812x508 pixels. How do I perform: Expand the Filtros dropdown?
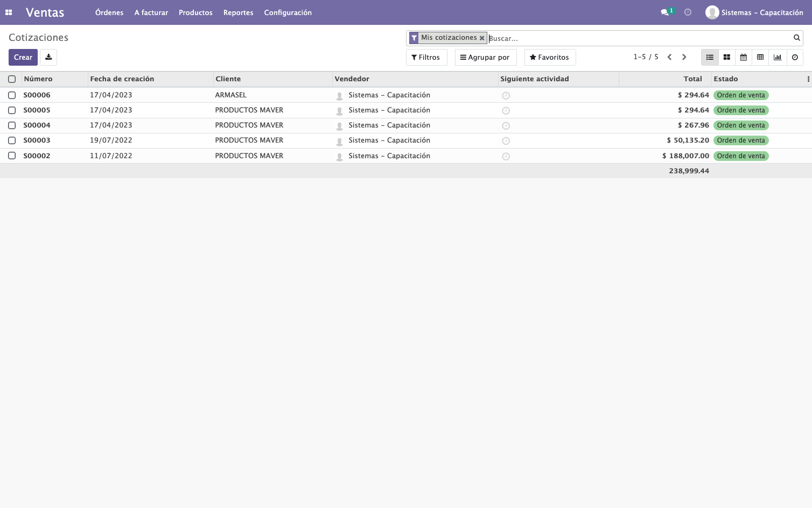pos(426,57)
